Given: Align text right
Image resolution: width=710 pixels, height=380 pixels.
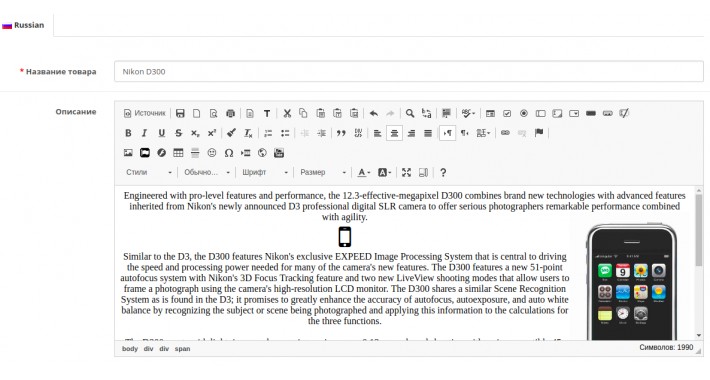Looking at the screenshot, I should pyautogui.click(x=411, y=133).
